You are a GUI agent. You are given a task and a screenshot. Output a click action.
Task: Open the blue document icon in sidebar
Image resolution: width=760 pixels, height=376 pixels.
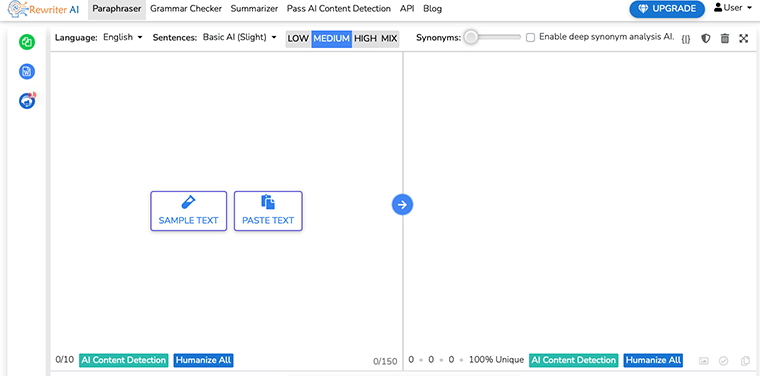point(27,72)
